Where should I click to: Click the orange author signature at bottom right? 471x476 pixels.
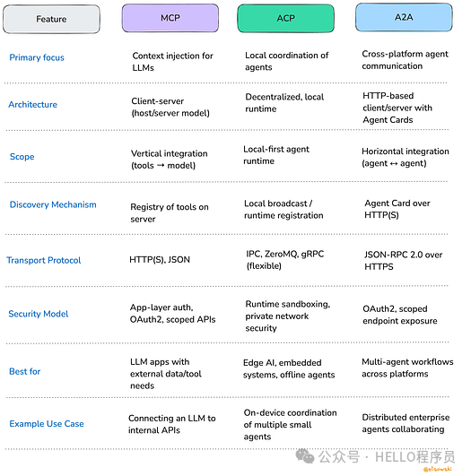tap(438, 469)
